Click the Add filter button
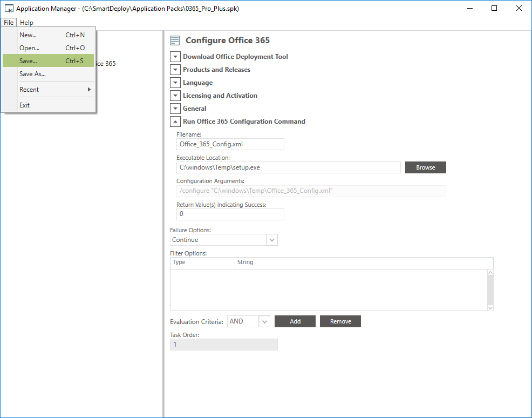Image resolution: width=532 pixels, height=418 pixels. tap(295, 321)
